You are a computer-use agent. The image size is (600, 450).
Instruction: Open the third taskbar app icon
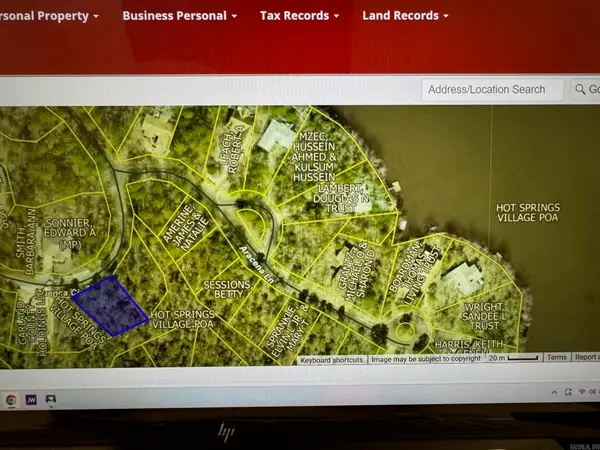point(51,399)
